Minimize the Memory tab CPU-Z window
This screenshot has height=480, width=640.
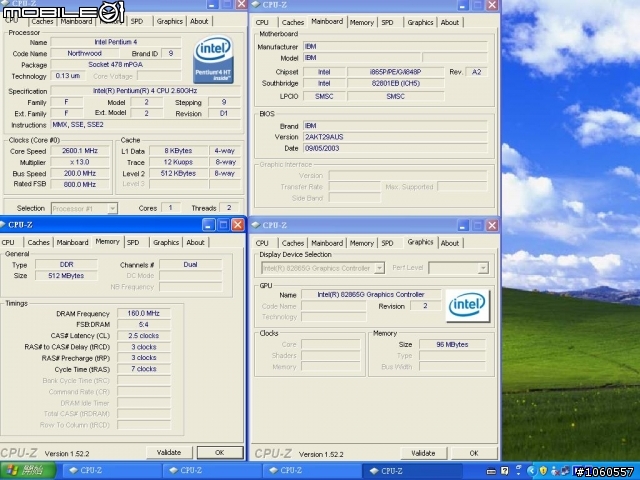click(x=208, y=224)
